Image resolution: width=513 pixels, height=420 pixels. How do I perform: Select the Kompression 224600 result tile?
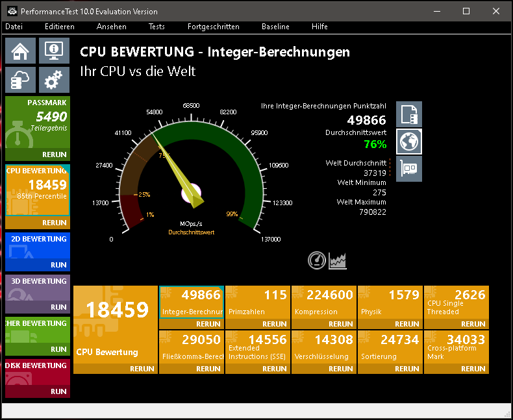(x=324, y=303)
